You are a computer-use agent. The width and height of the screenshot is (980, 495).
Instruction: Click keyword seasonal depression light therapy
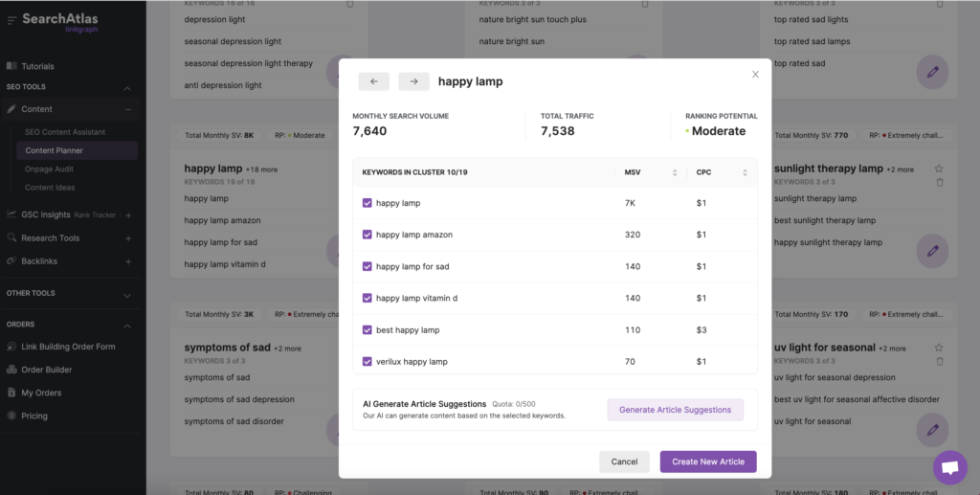pyautogui.click(x=248, y=63)
